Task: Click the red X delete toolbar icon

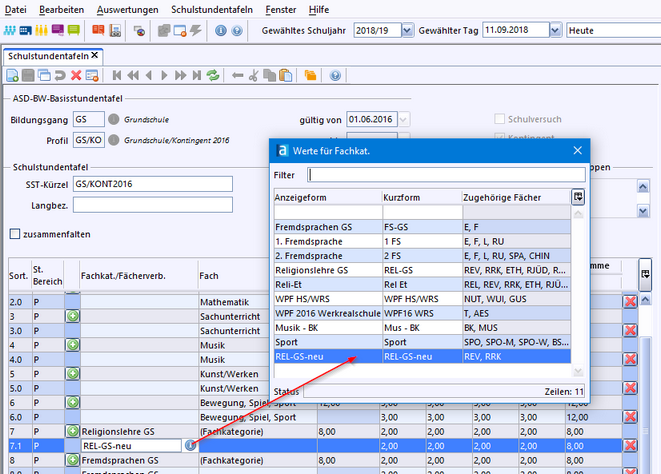Action: tap(74, 75)
